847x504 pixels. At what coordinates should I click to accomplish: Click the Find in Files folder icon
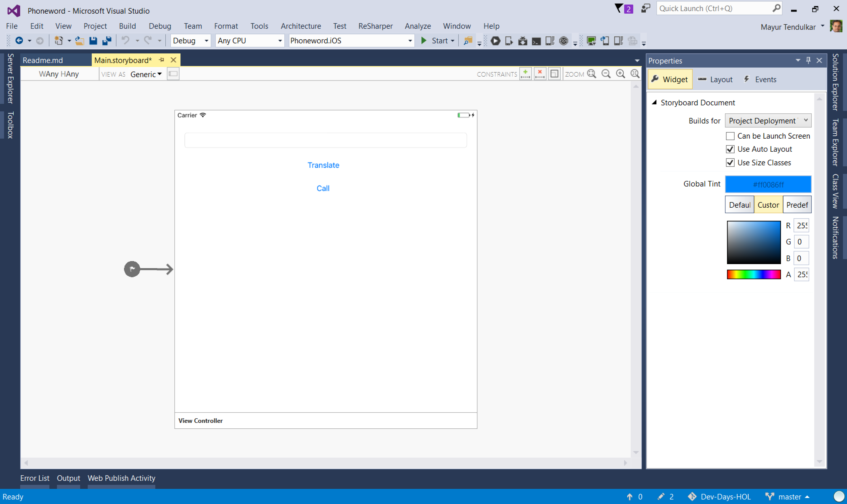468,41
